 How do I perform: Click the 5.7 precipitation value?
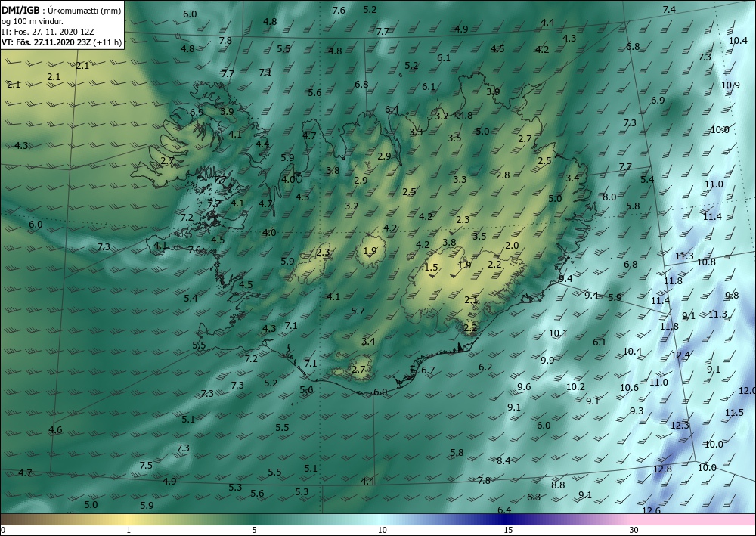point(358,311)
